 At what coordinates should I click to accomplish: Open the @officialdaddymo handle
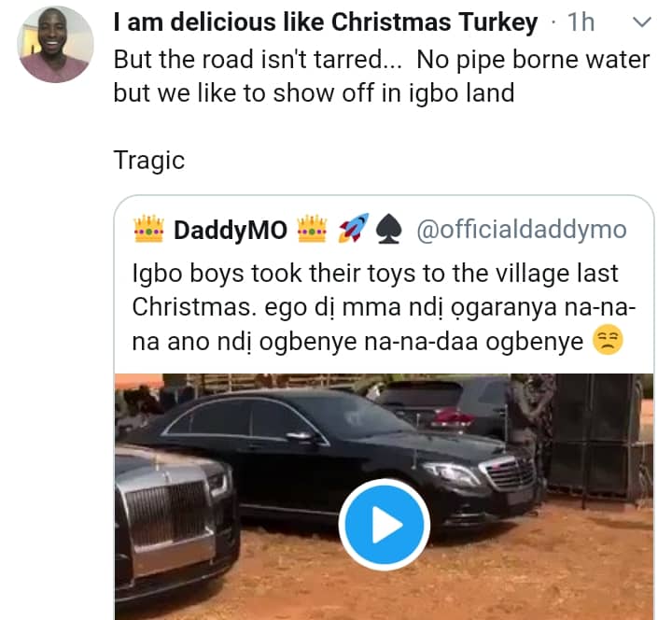521,229
